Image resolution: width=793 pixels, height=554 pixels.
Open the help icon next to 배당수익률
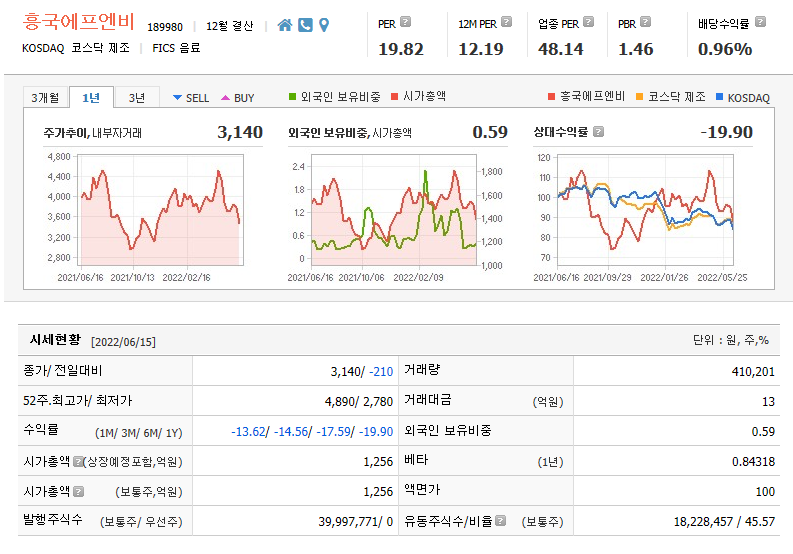point(760,22)
